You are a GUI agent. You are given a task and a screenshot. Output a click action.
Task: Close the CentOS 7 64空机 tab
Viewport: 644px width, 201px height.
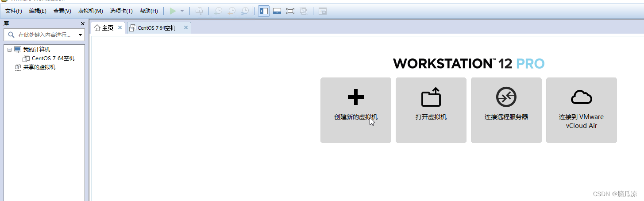coord(186,28)
